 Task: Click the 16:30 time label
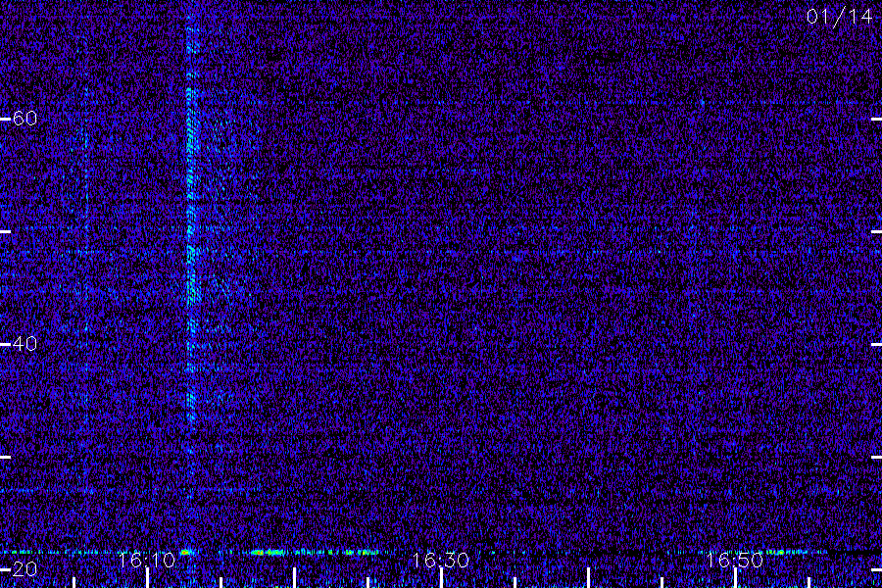point(440,560)
